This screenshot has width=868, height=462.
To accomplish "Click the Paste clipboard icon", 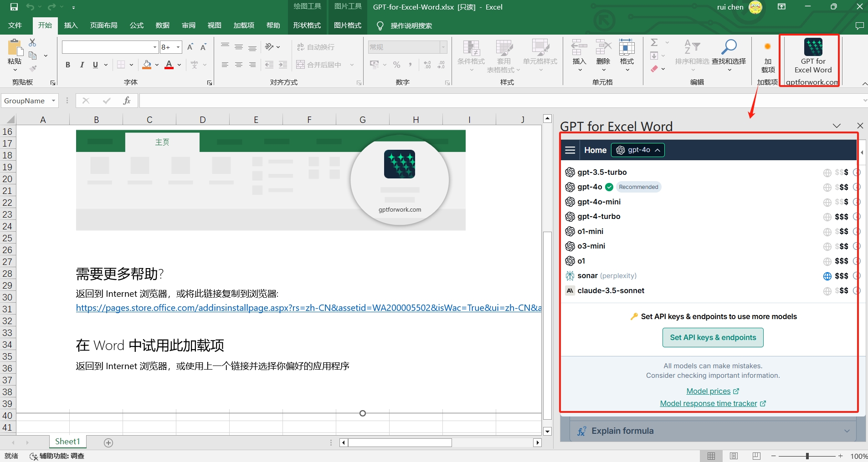I will pos(15,47).
